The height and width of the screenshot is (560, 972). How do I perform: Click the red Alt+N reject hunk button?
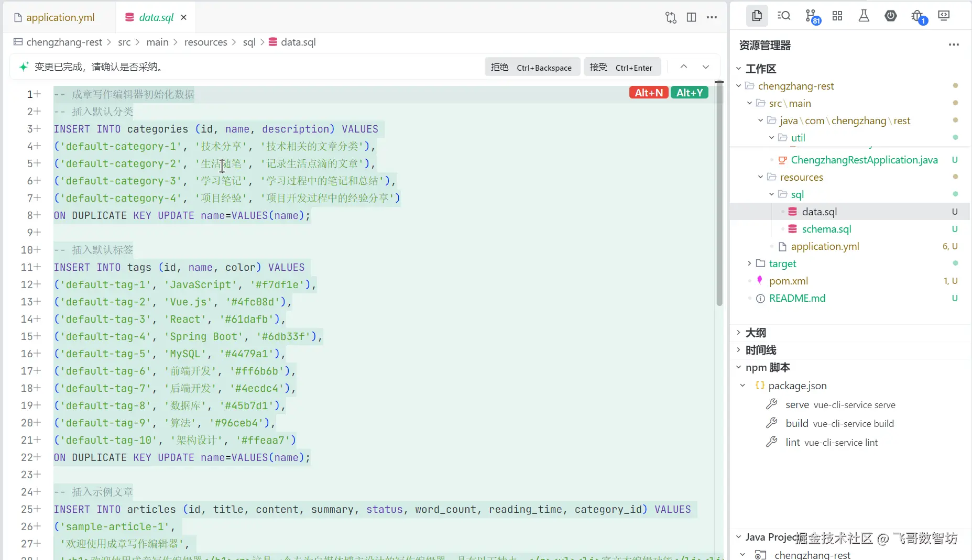(x=649, y=93)
